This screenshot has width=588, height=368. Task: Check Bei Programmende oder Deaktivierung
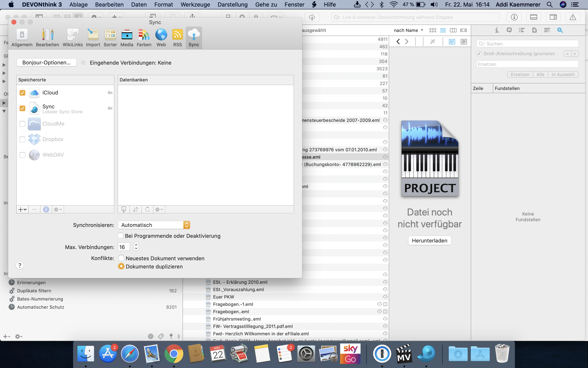(120, 236)
